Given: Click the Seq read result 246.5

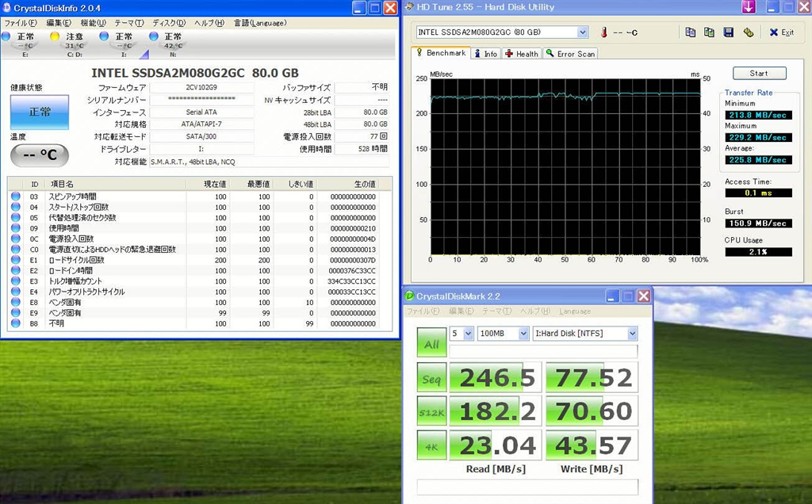Looking at the screenshot, I should point(496,378).
